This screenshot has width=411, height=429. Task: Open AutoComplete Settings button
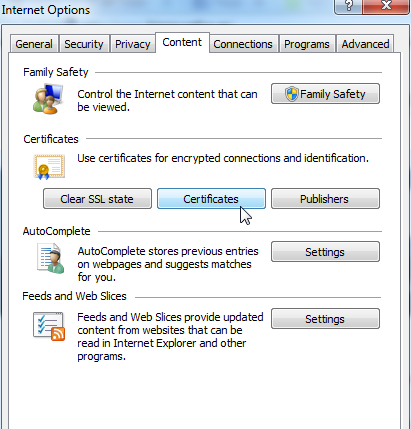[x=325, y=252]
